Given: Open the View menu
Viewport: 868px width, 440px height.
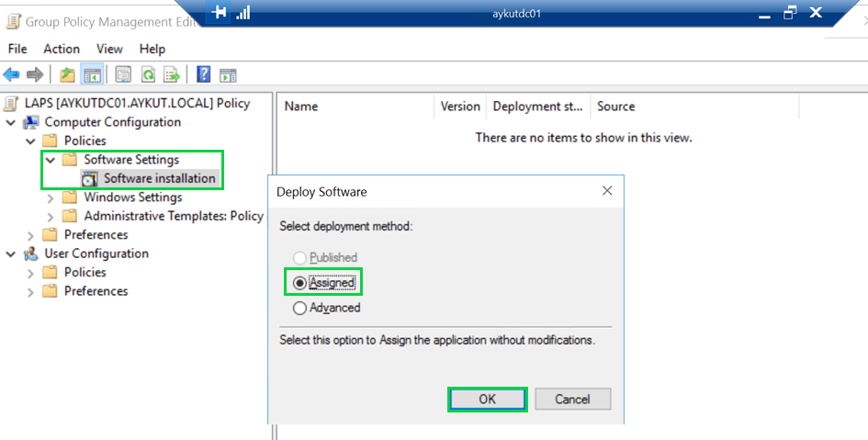Looking at the screenshot, I should click(109, 49).
